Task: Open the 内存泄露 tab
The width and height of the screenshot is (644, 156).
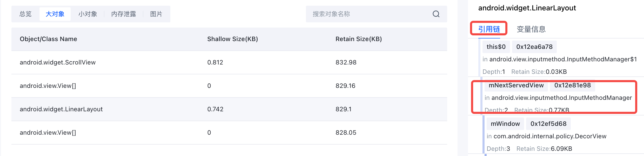Action: (x=124, y=14)
